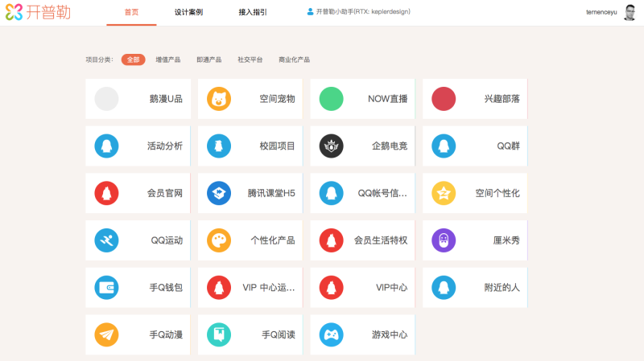Open the 手Q钱包 project label
Viewport: 644px width, 361px height.
(x=166, y=288)
